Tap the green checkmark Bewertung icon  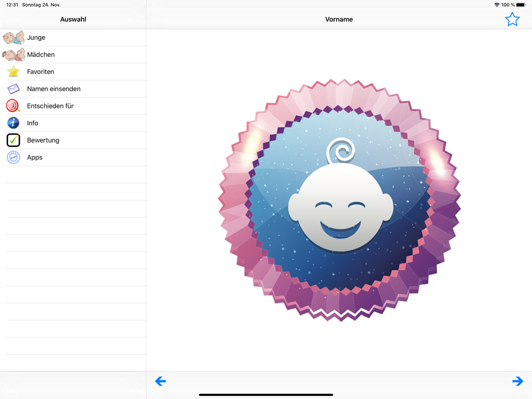(13, 140)
